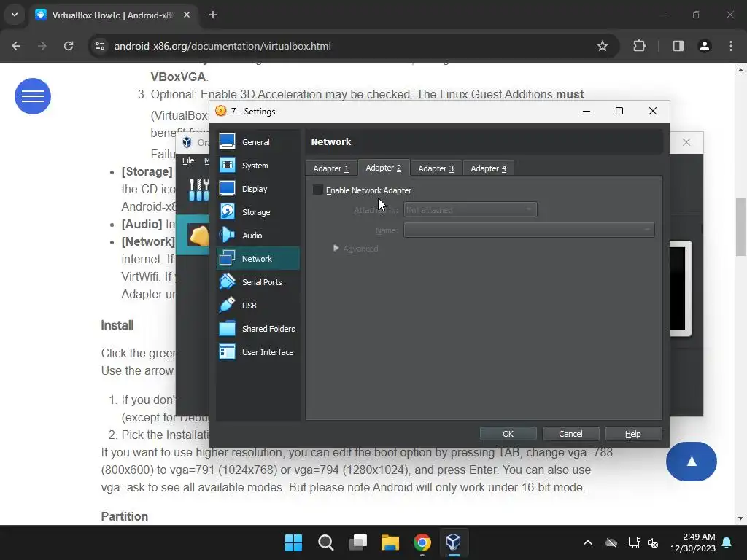The width and height of the screenshot is (747, 560).
Task: Open a new browser tab
Action: 213,15
